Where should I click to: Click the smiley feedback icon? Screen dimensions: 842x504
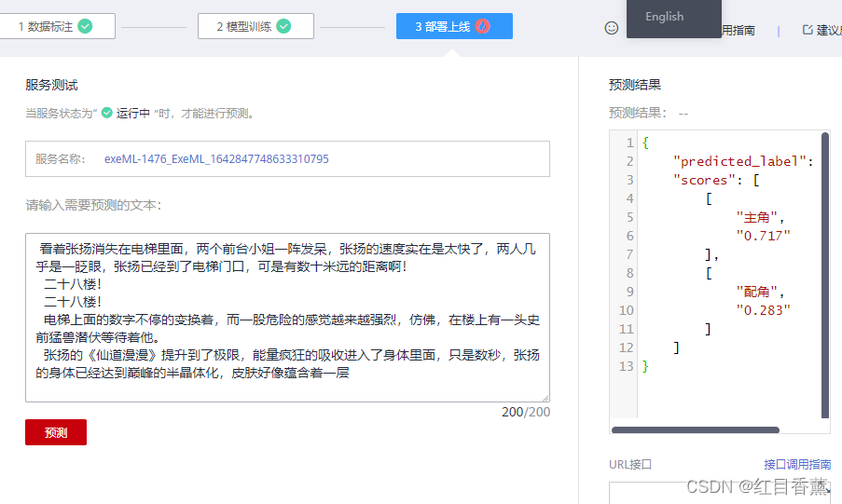(612, 28)
